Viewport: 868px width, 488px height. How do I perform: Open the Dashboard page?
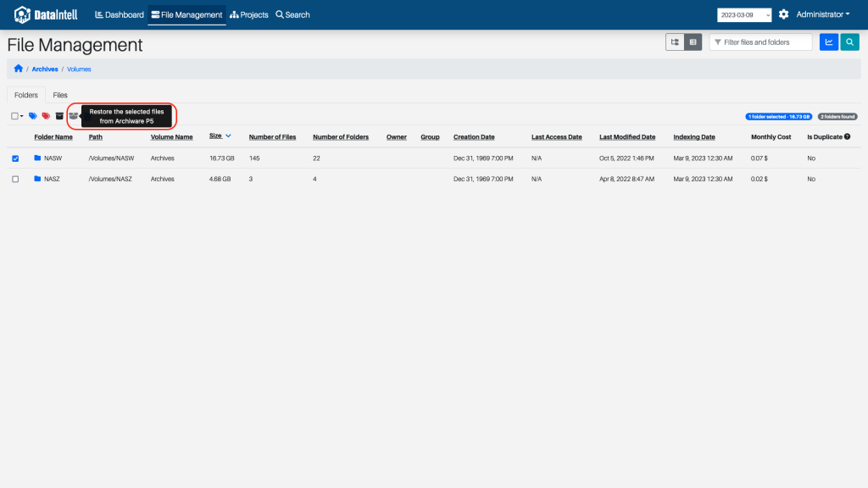(x=120, y=15)
